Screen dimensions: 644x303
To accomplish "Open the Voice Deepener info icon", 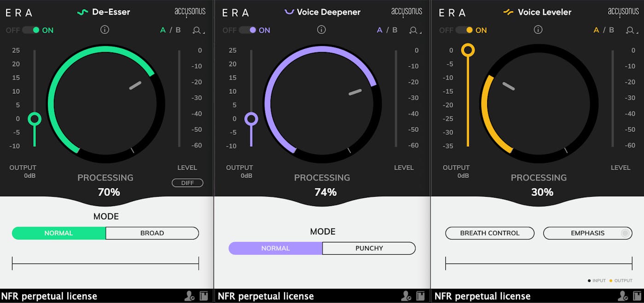I will point(322,30).
